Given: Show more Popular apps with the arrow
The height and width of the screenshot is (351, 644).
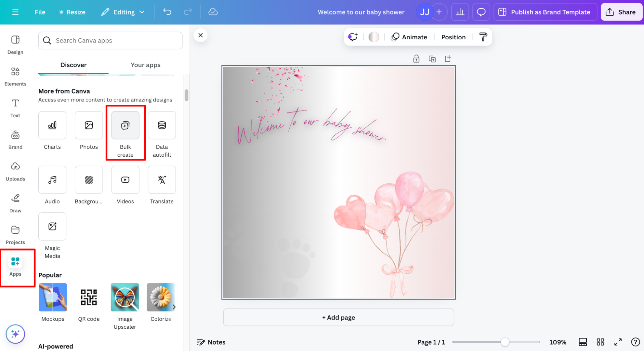Looking at the screenshot, I should point(174,307).
